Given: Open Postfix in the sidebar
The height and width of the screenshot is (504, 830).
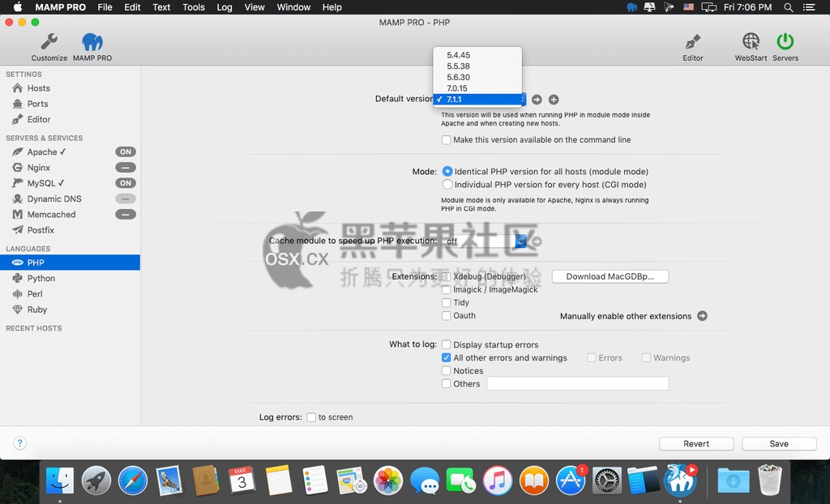Looking at the screenshot, I should [x=41, y=230].
